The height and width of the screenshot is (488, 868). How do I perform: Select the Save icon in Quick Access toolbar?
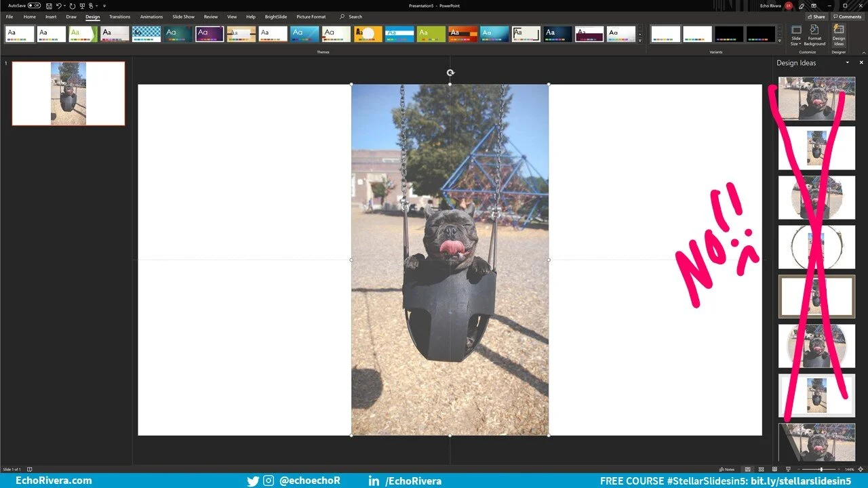pyautogui.click(x=49, y=5)
